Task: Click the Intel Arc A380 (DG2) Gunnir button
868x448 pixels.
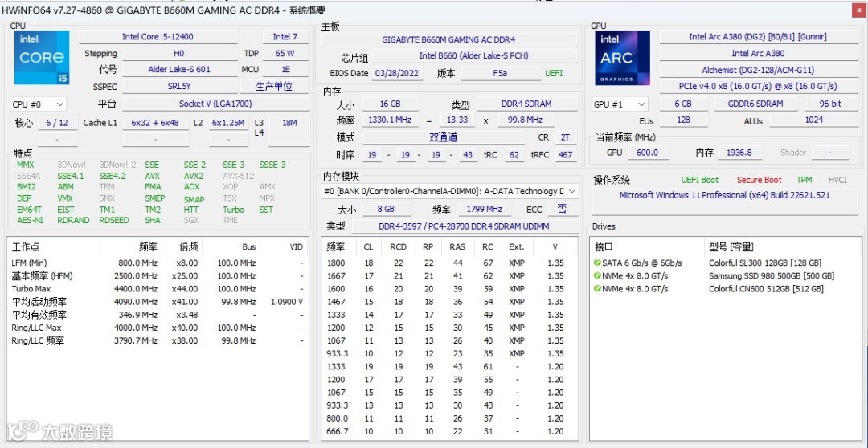Action: tap(758, 36)
